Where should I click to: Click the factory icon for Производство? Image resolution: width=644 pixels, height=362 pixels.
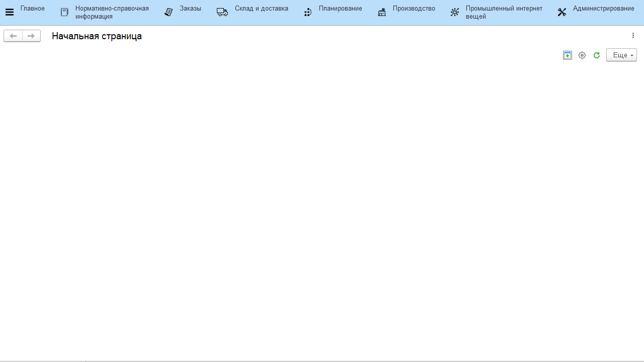point(382,12)
